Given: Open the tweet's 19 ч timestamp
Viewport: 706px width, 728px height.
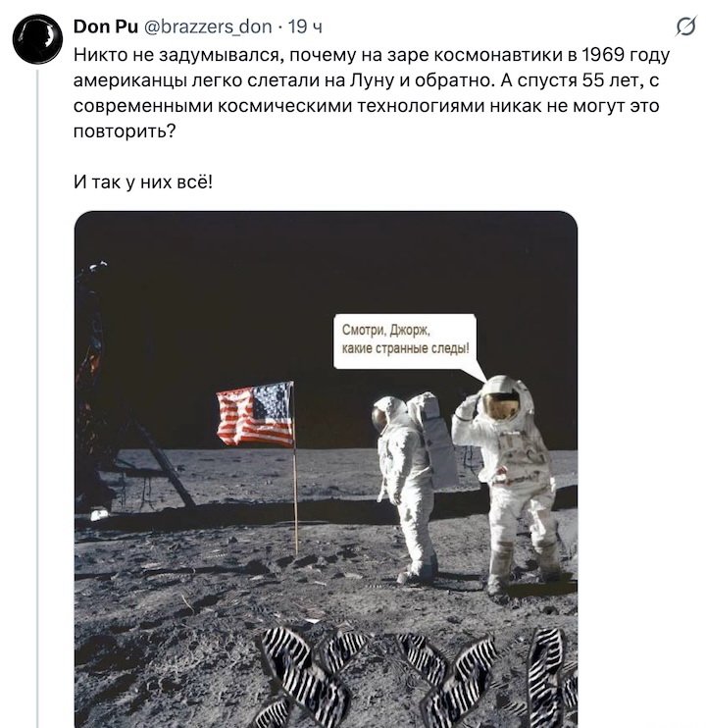Looking at the screenshot, I should click(305, 26).
